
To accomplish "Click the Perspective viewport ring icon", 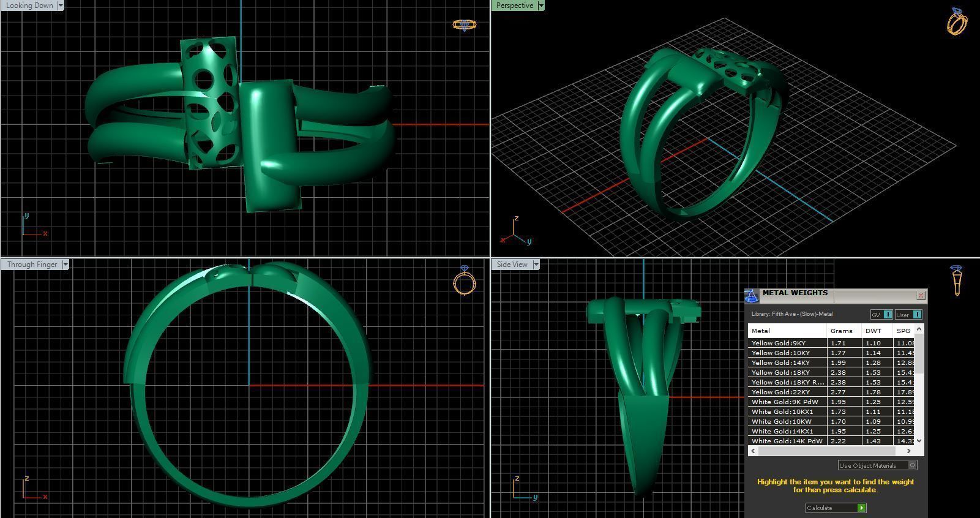I will click(x=957, y=22).
